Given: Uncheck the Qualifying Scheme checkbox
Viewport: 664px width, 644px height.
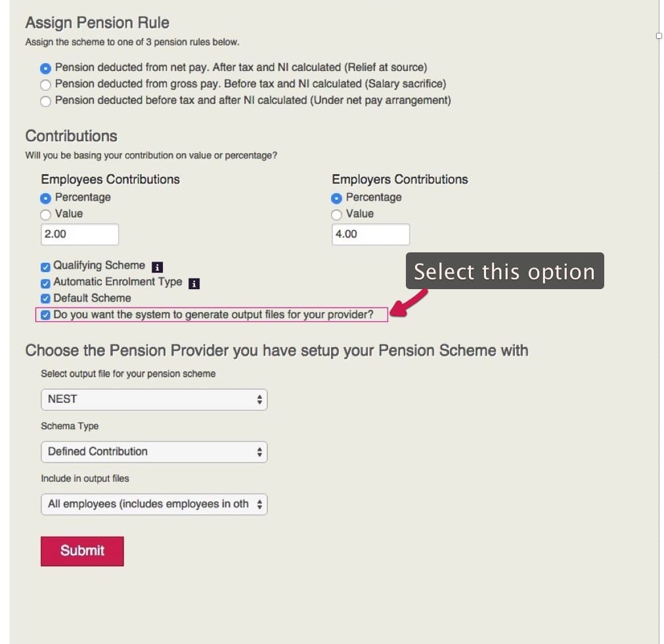Looking at the screenshot, I should click(45, 267).
